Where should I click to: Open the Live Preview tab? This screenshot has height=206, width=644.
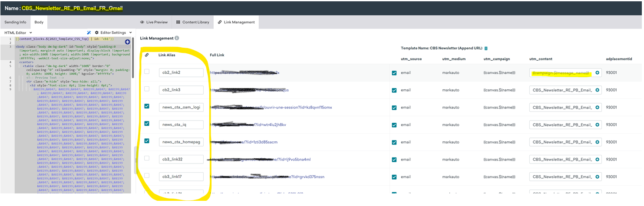coord(154,22)
